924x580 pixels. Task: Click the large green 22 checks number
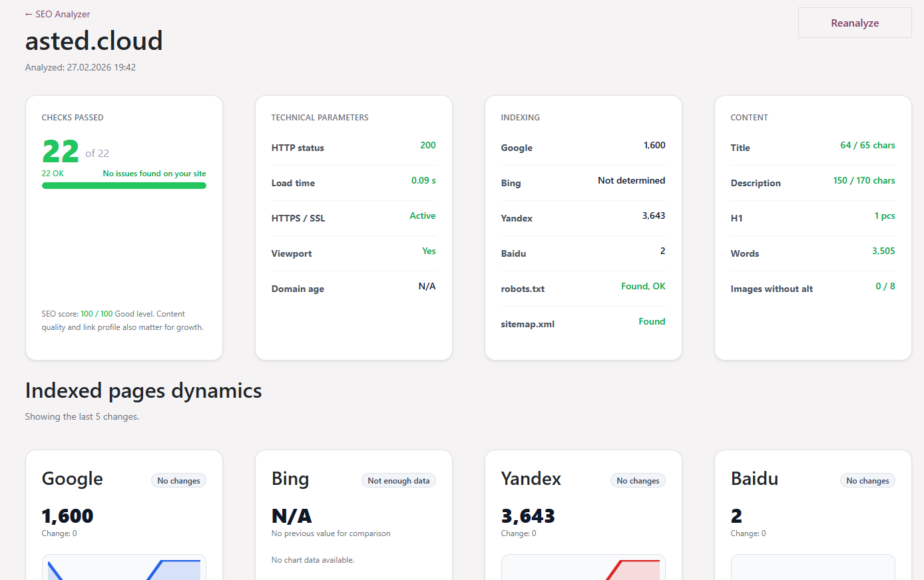(61, 152)
